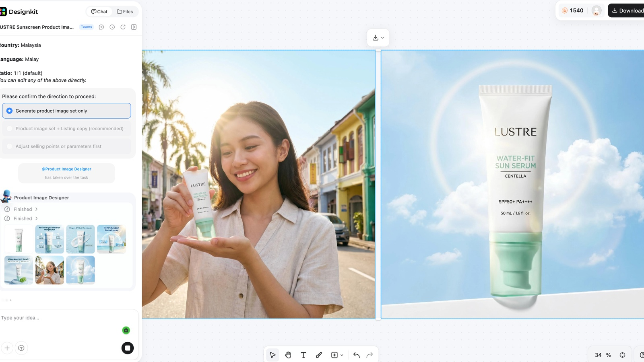Click the share/refresh arrow icon in the chat header
The width and height of the screenshot is (644, 362).
pos(123,27)
